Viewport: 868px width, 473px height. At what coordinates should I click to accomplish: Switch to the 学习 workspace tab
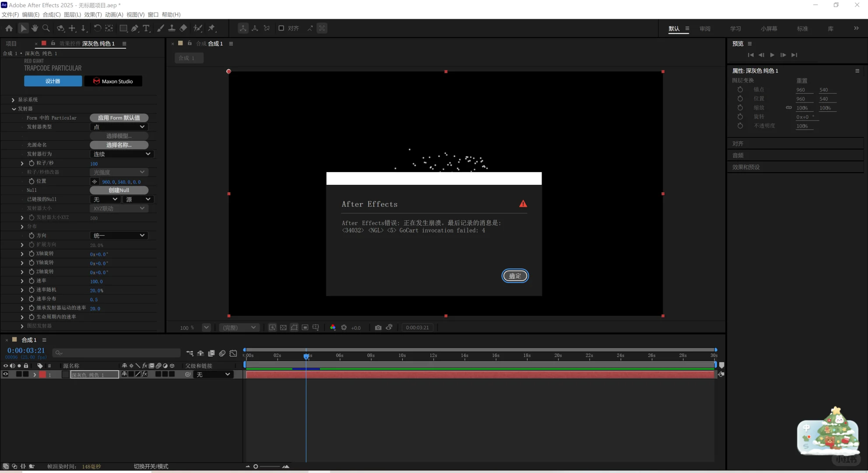(x=735, y=28)
